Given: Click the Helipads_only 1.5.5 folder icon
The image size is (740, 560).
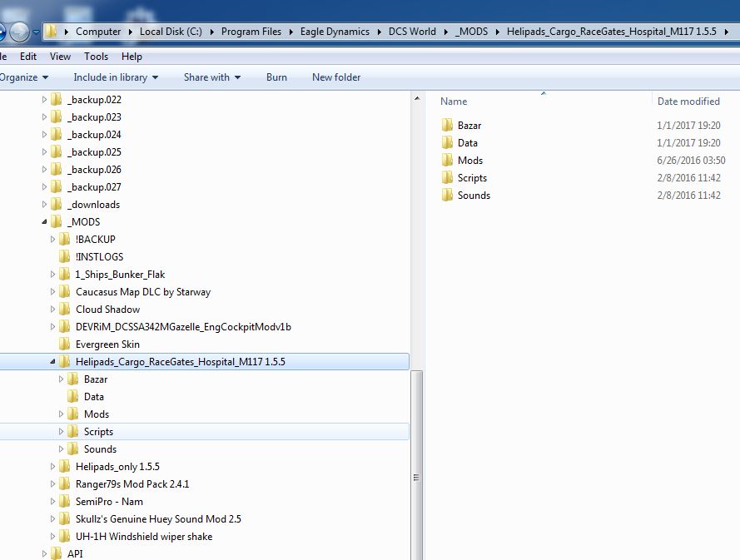Looking at the screenshot, I should [x=65, y=467].
